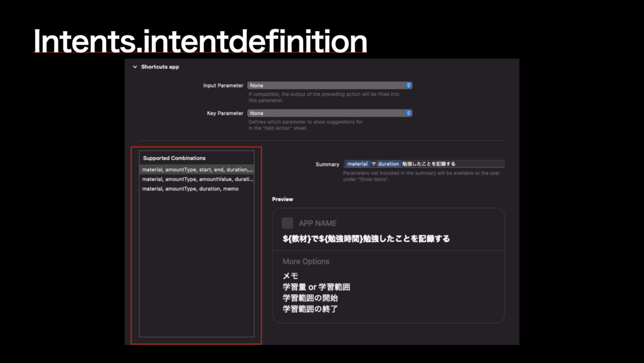Select the material parameter token in Summary
Image resolution: width=644 pixels, height=363 pixels.
click(x=358, y=164)
